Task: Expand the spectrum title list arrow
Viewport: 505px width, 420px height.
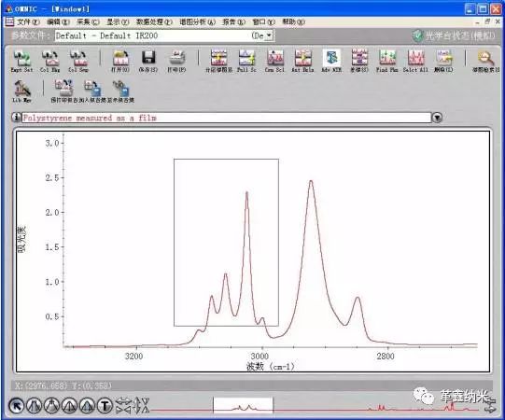Action: point(437,118)
